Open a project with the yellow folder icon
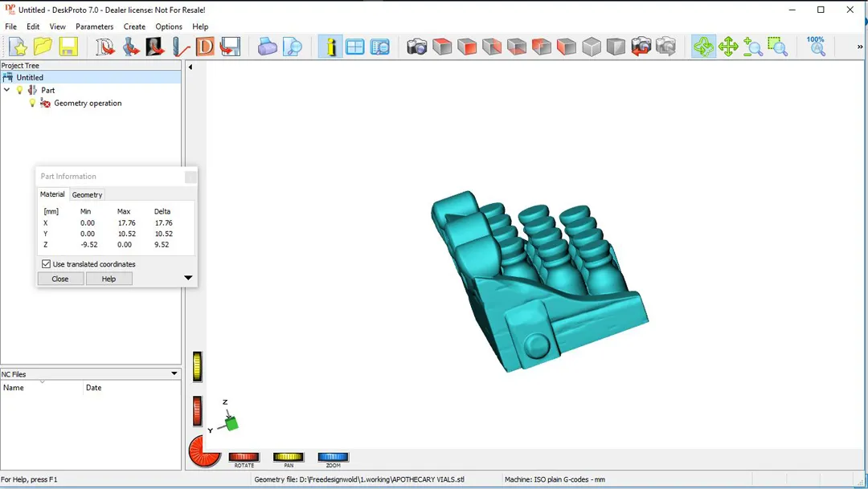 [x=43, y=47]
